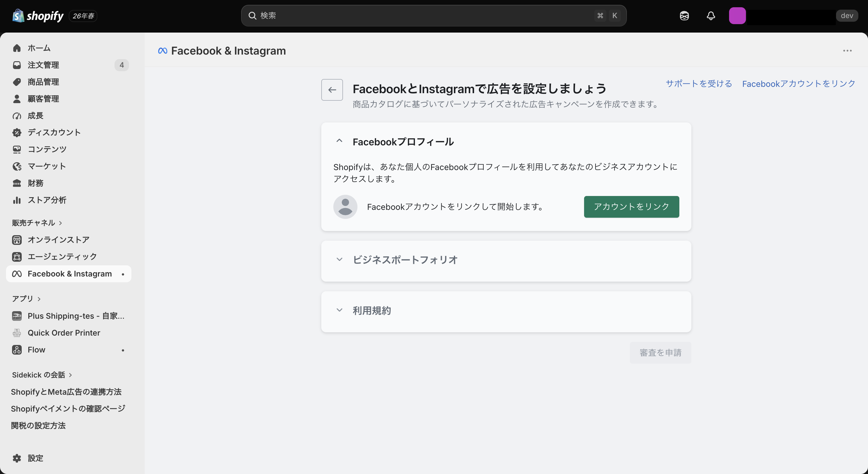Click the 成長 gauge icon

click(x=17, y=115)
